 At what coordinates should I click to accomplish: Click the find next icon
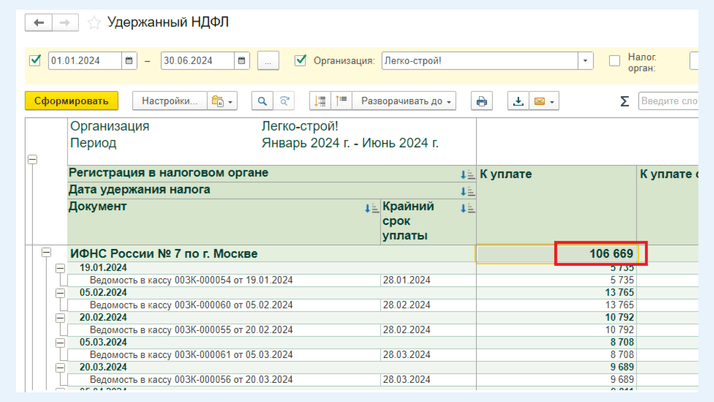click(284, 101)
